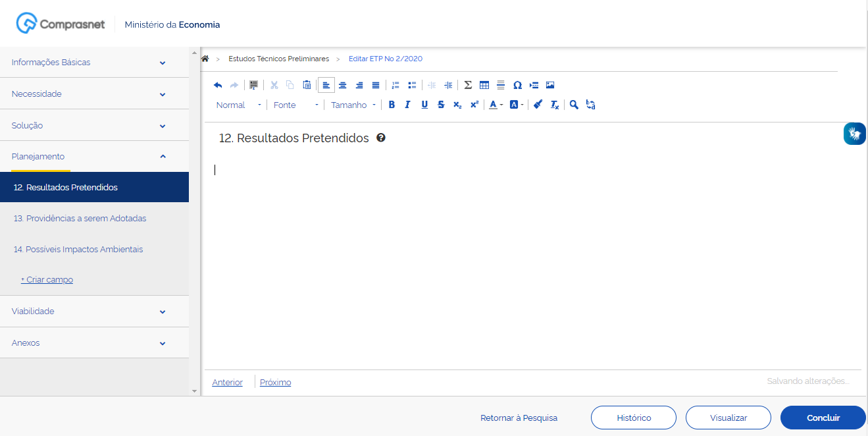Click the Concluir button

tap(823, 418)
